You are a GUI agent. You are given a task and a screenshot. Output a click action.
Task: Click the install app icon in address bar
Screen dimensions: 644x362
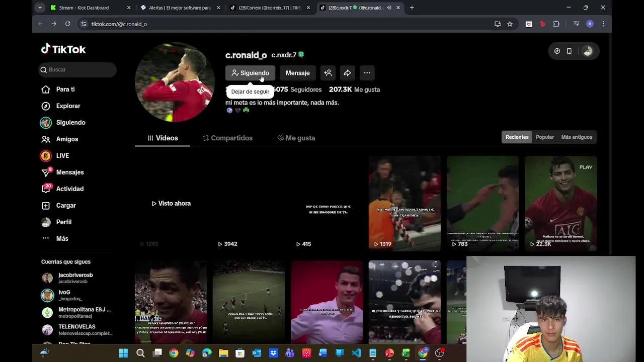click(498, 24)
